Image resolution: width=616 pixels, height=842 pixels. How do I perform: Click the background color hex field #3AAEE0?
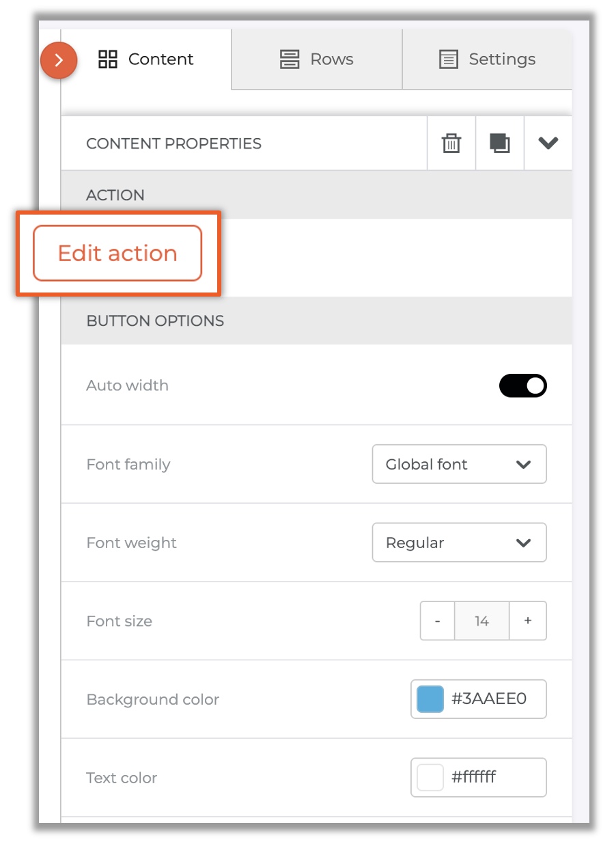pyautogui.click(x=490, y=699)
